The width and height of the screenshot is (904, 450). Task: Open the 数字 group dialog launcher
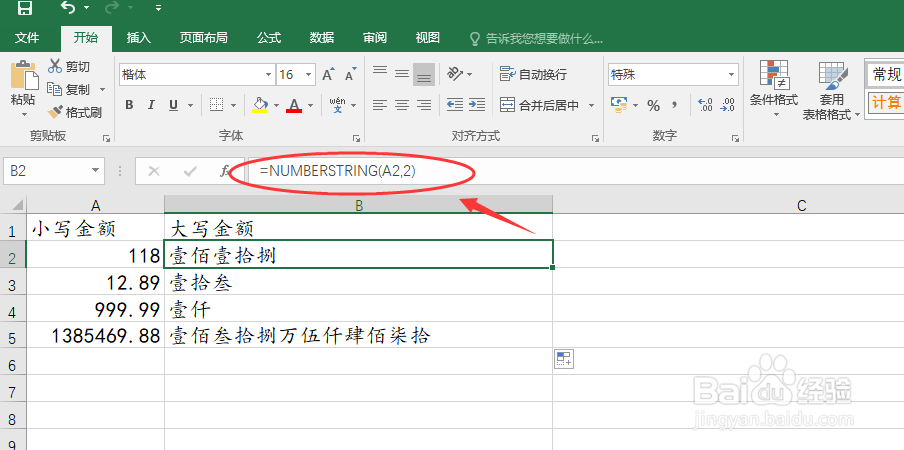pyautogui.click(x=735, y=138)
